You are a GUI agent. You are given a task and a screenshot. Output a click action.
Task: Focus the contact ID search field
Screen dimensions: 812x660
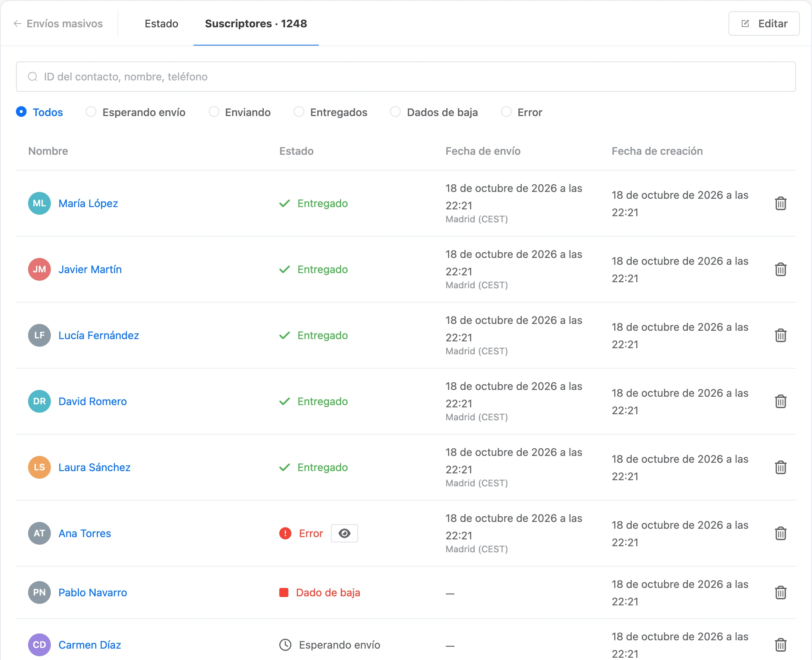(x=406, y=76)
